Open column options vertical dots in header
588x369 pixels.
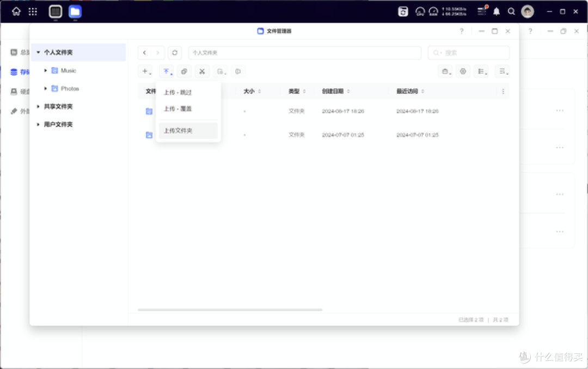503,91
